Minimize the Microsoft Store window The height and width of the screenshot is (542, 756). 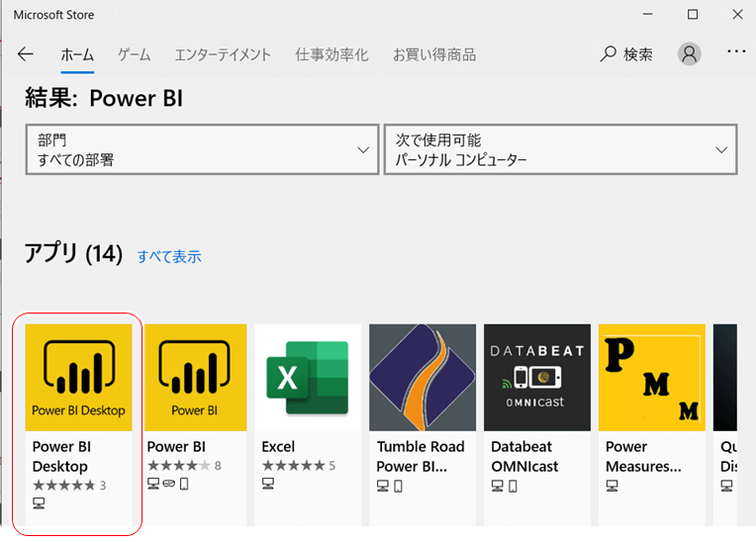647,15
